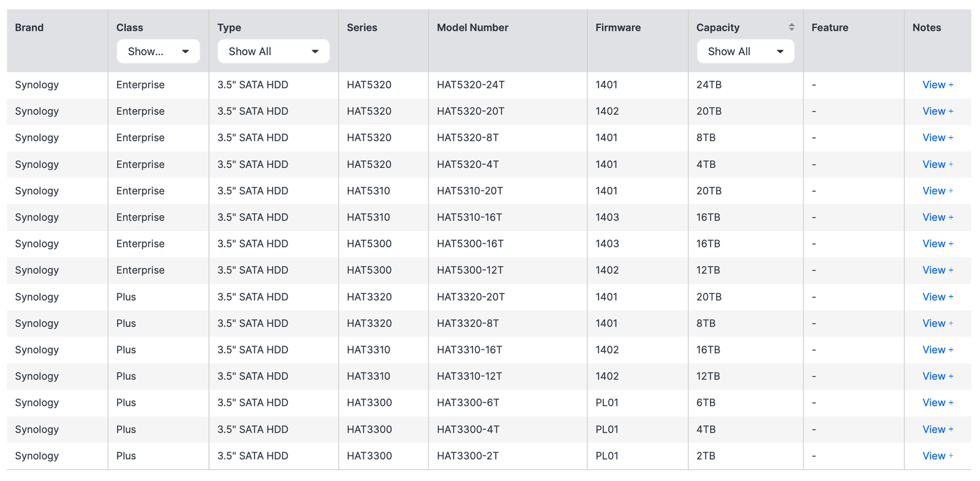
Task: Sort the table by the Capacity sort arrows
Action: pyautogui.click(x=791, y=27)
